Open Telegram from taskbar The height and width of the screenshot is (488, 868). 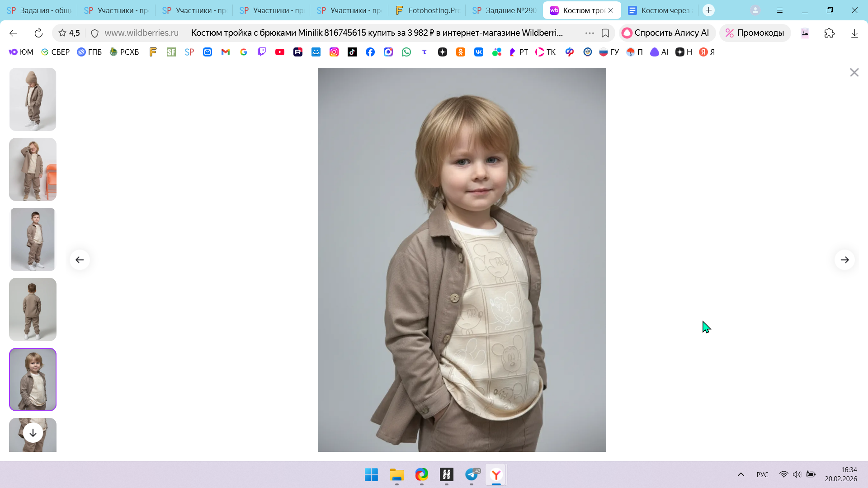472,474
